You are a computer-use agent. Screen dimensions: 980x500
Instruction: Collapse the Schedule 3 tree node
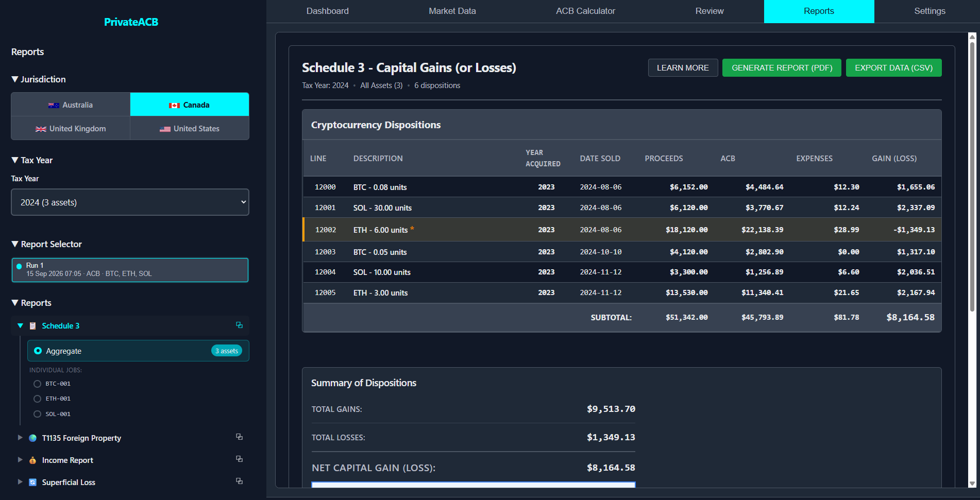[x=21, y=326]
